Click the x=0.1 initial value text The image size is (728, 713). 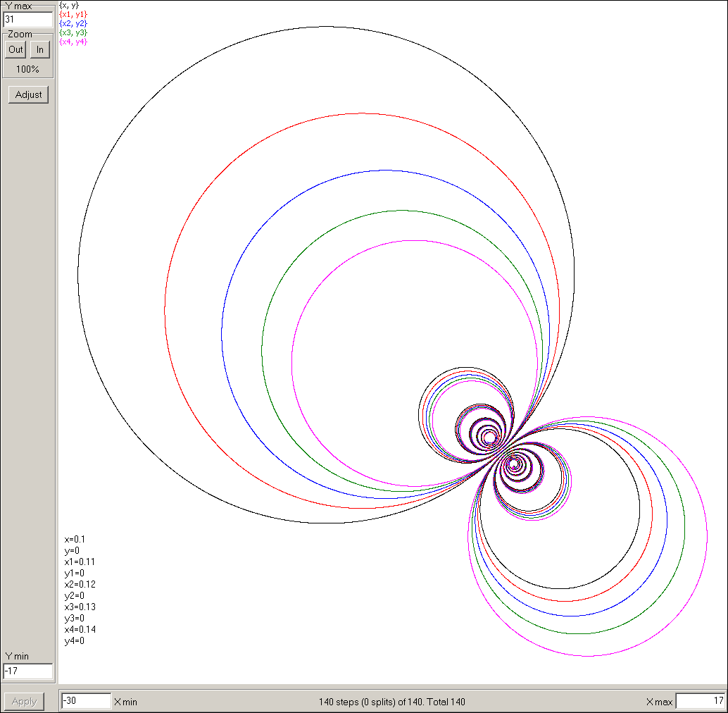click(75, 539)
